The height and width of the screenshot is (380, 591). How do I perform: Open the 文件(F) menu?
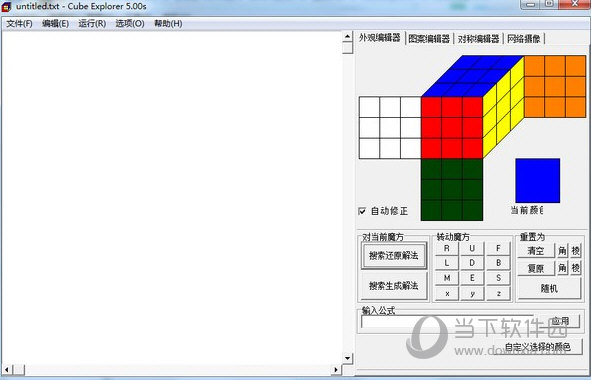(x=19, y=24)
